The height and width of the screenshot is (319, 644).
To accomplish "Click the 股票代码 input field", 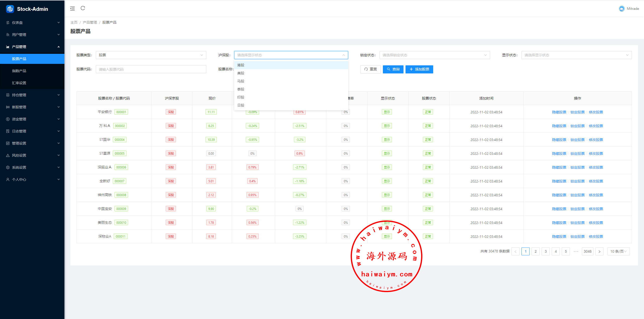I will pyautogui.click(x=151, y=69).
